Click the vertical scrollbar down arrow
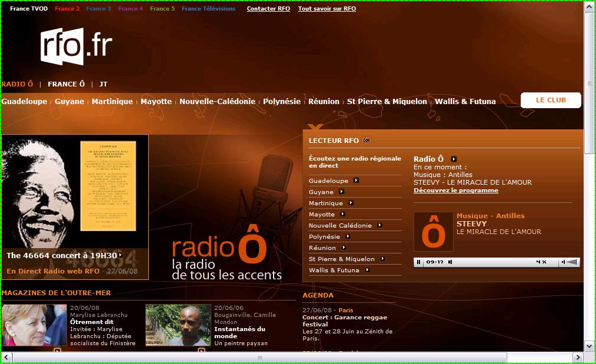 [x=589, y=346]
